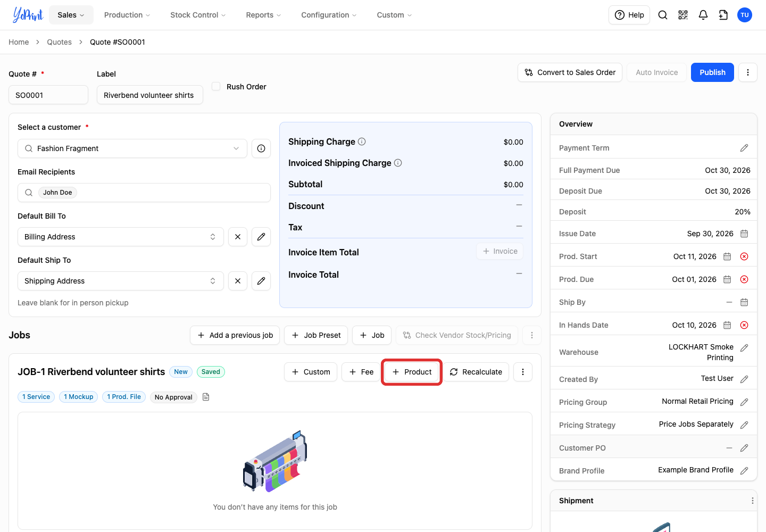This screenshot has height=532, width=766.
Task: Remove the In Hands Date value
Action: tap(744, 325)
